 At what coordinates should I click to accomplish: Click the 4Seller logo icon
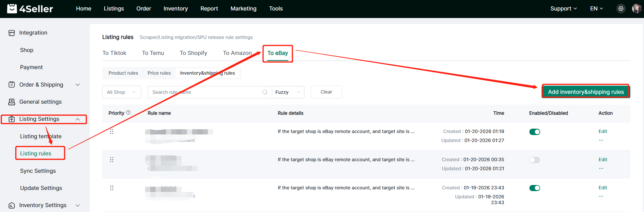coord(12,9)
